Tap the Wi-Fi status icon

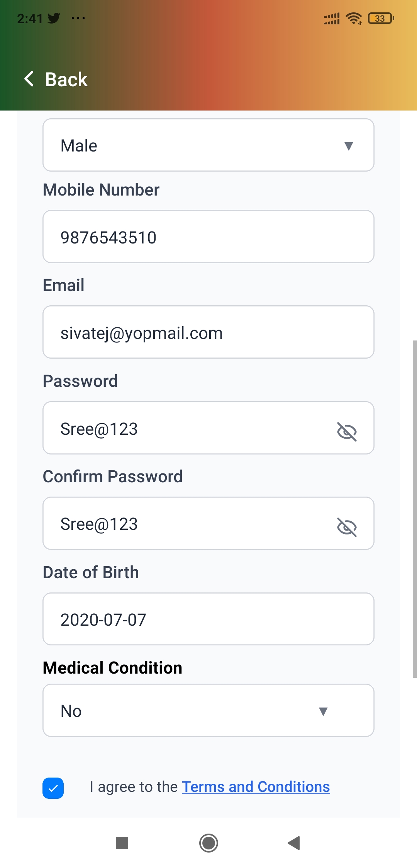(x=354, y=18)
